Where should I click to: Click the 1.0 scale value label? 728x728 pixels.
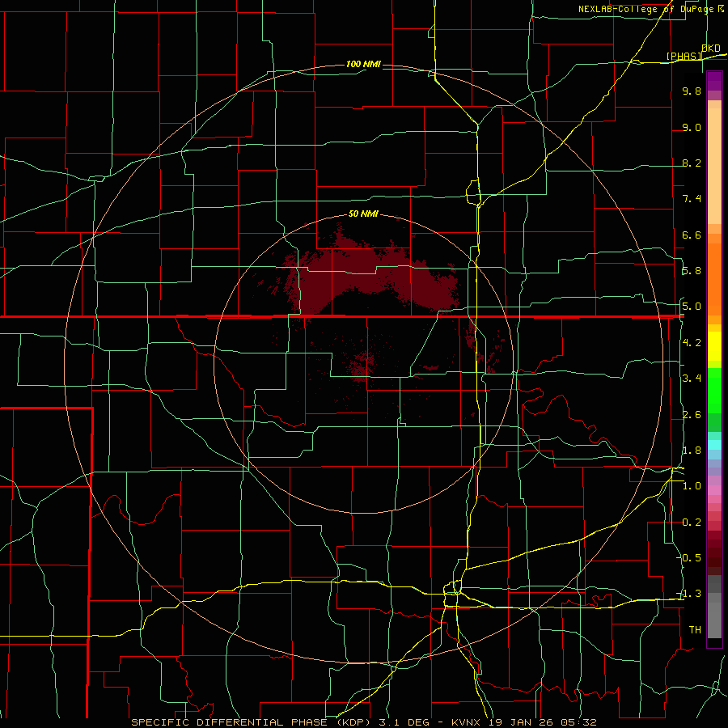click(x=692, y=486)
